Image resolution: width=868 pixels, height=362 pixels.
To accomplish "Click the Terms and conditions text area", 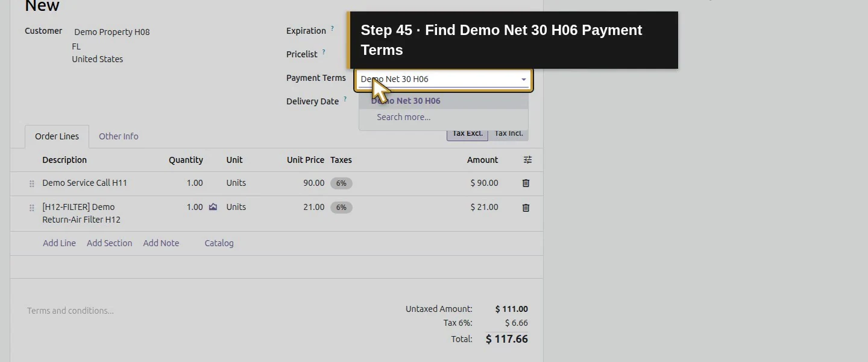I will (x=71, y=311).
